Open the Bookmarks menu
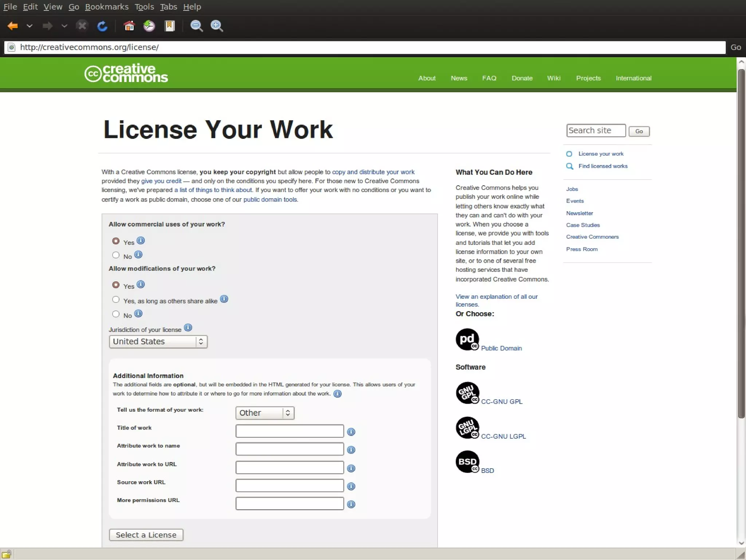The image size is (746, 560). point(106,7)
